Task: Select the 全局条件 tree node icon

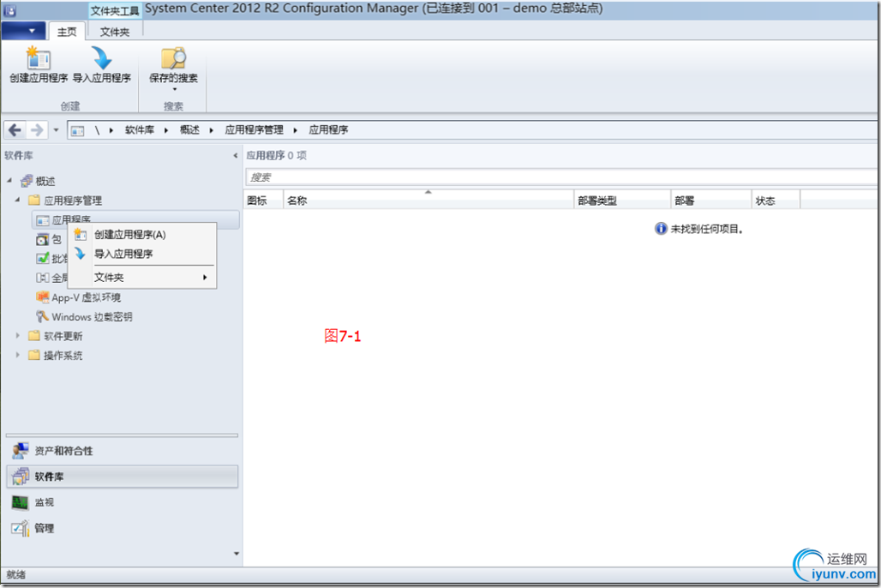Action: pyautogui.click(x=43, y=278)
